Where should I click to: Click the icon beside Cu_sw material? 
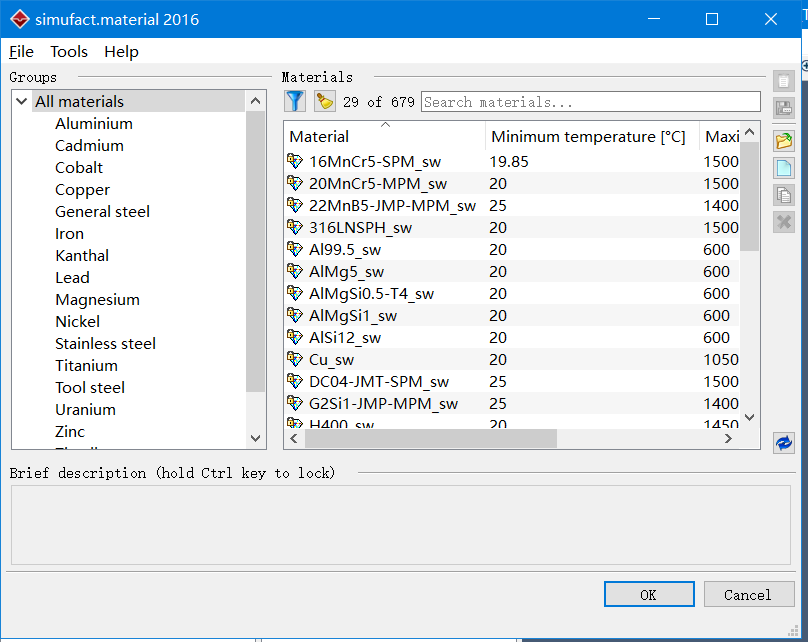tap(295, 359)
